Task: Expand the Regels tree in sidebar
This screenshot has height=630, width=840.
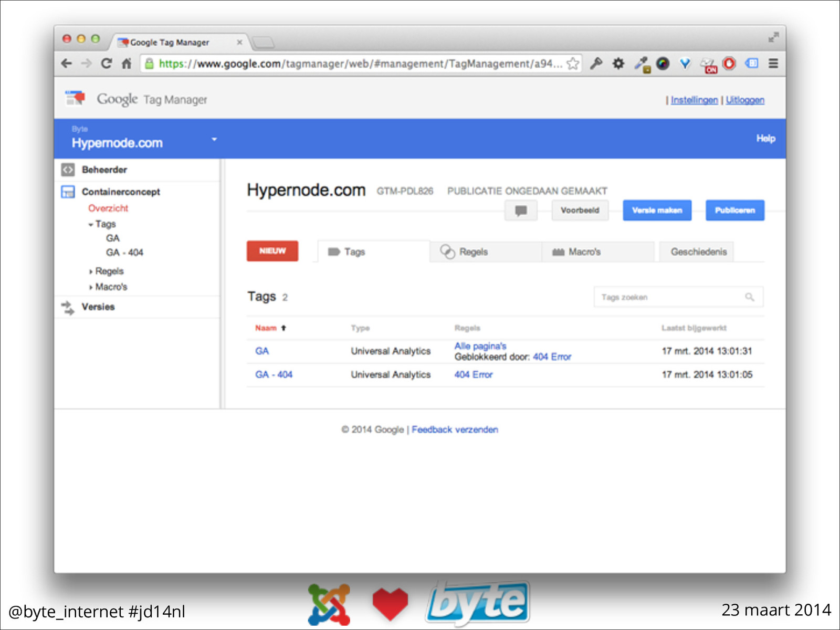Action: click(91, 272)
